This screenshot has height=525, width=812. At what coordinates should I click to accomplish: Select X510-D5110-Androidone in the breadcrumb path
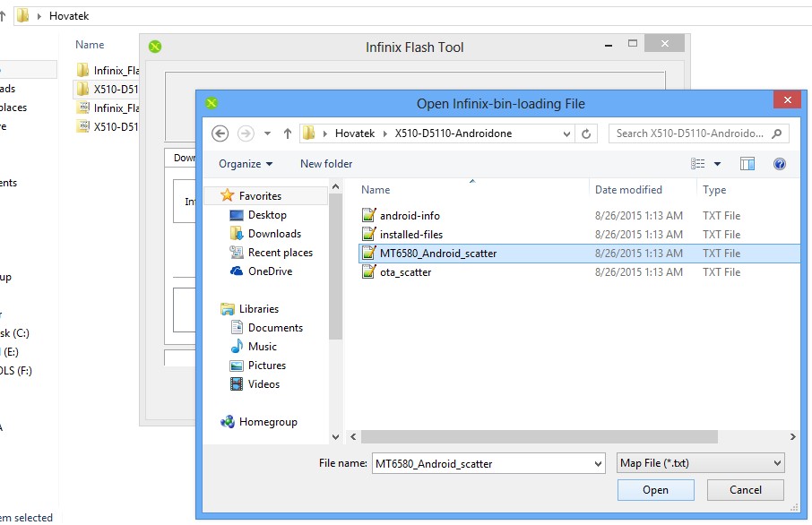pyautogui.click(x=454, y=133)
